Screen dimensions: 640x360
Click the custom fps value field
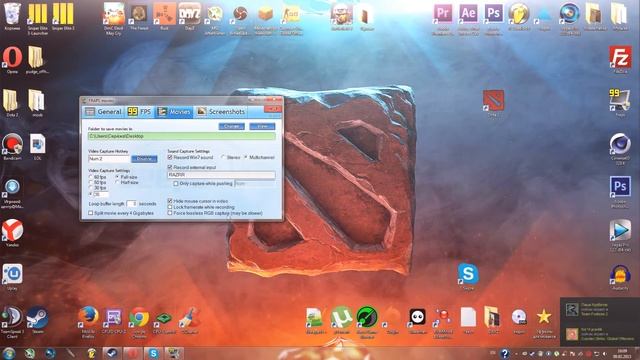pos(101,194)
